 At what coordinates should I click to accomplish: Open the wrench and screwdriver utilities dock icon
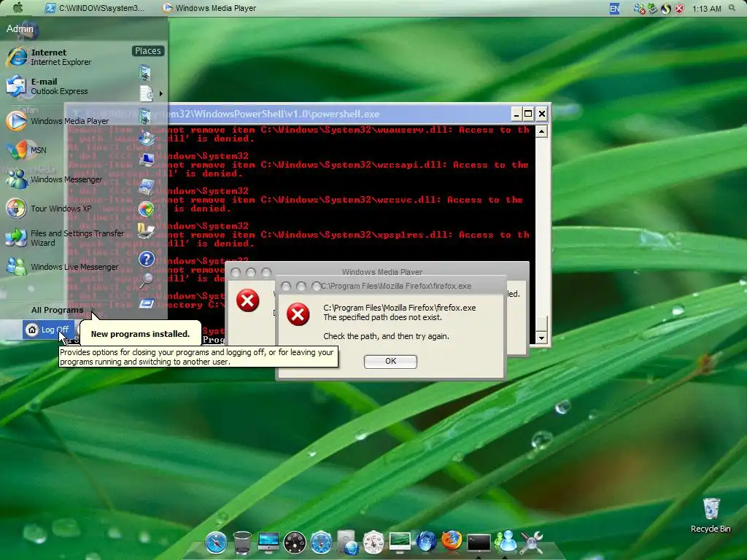532,542
